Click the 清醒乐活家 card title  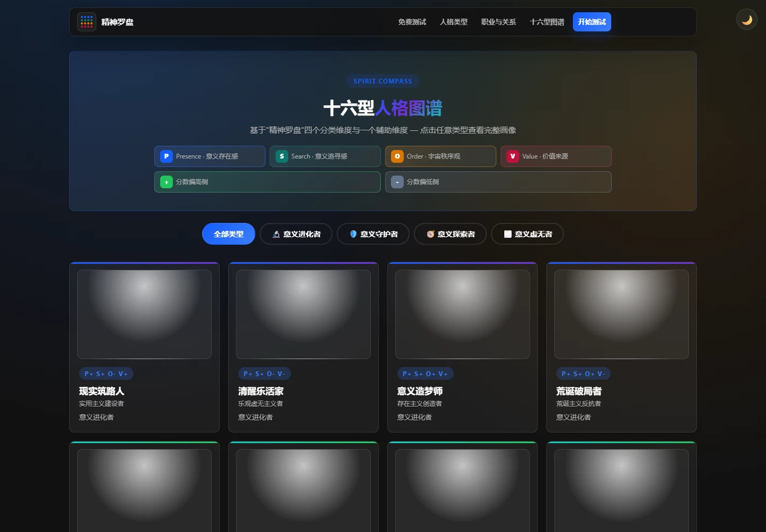(x=261, y=391)
